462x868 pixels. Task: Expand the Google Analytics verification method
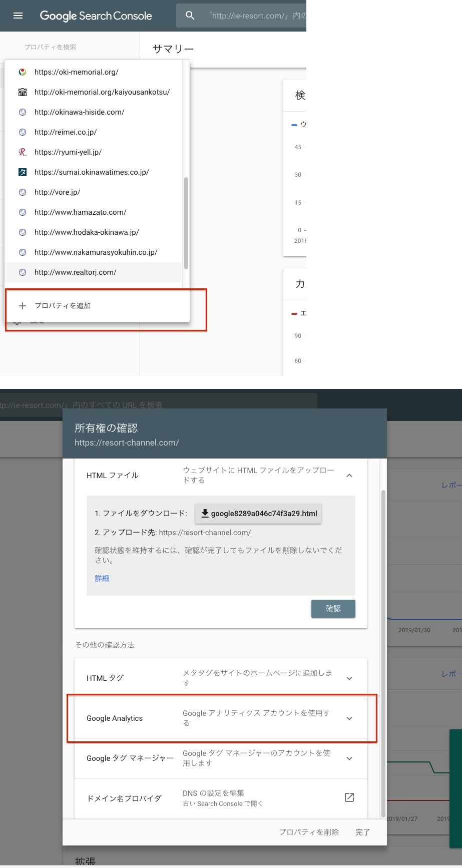point(221,718)
